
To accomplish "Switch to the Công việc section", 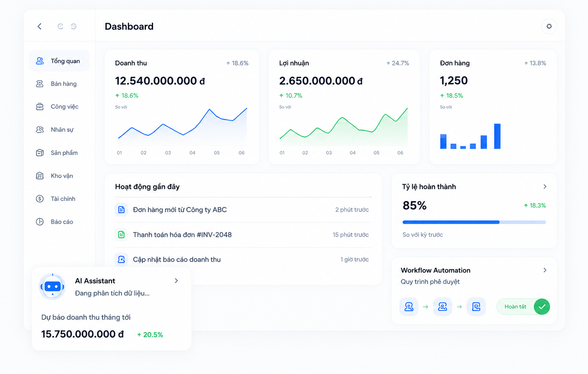I will (x=59, y=106).
